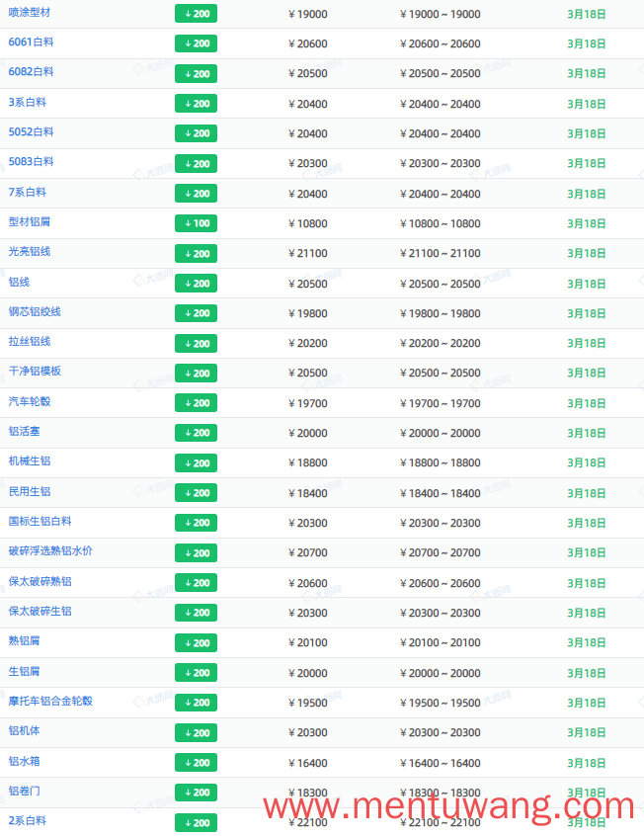Select the 3月18日 date for 7系白料
Screen dimensions: 644x836
587,194
